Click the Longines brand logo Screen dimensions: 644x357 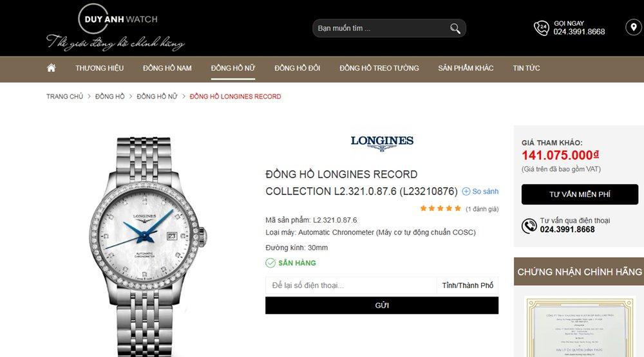382,143
